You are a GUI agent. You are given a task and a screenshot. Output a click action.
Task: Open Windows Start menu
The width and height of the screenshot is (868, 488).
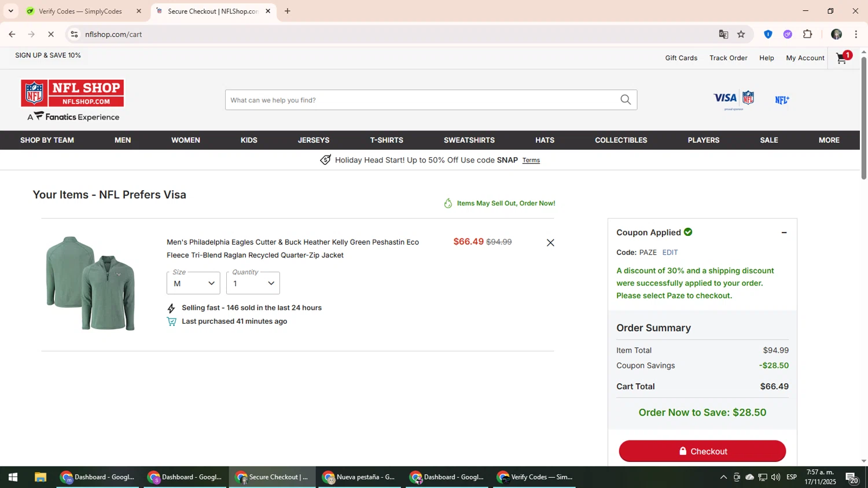pos(13,477)
